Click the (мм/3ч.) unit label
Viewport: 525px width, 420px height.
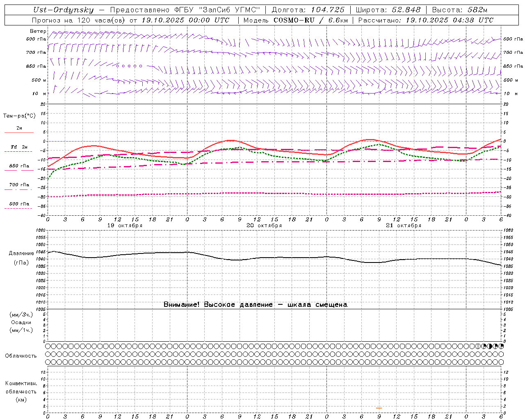click(21, 315)
